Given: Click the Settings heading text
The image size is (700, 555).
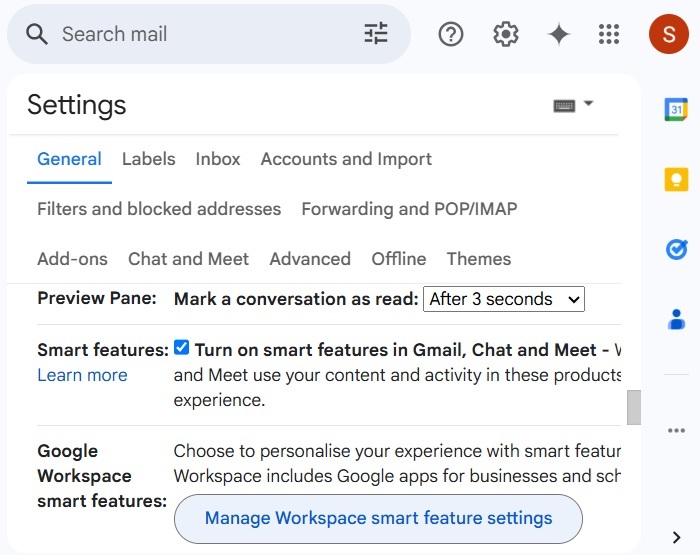Looking at the screenshot, I should coord(76,105).
